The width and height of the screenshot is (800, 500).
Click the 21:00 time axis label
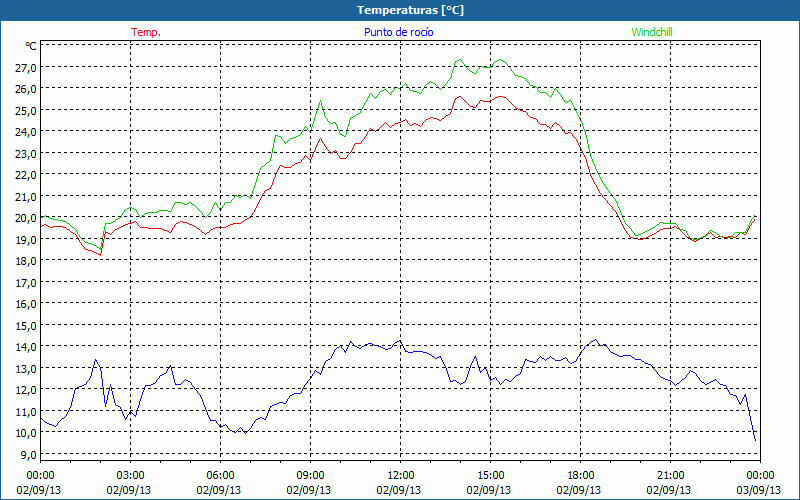pos(670,476)
